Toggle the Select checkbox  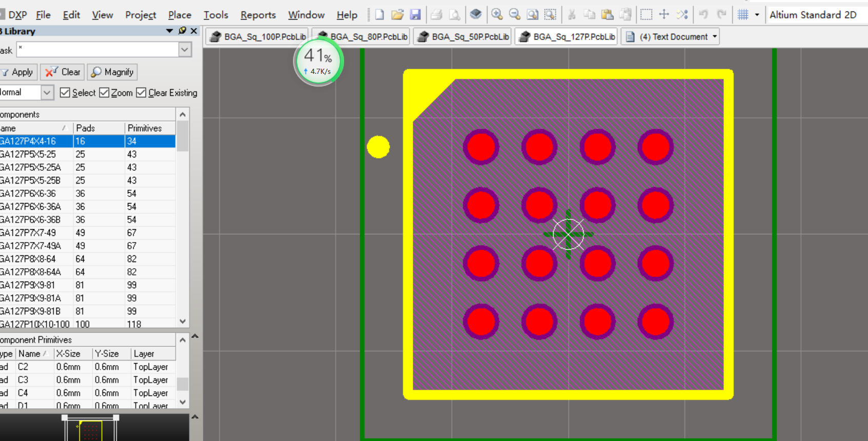[65, 93]
